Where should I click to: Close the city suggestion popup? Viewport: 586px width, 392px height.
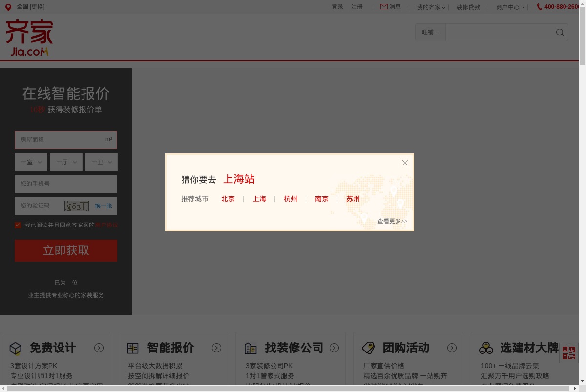click(405, 163)
